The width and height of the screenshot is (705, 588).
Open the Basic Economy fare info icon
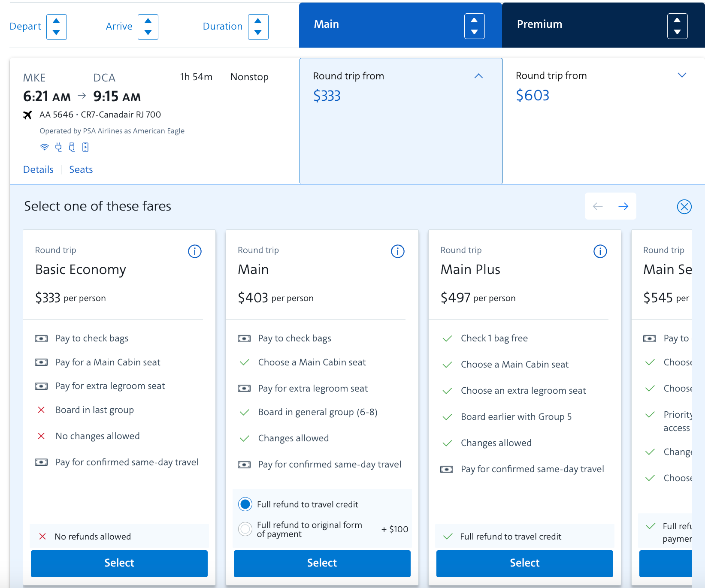194,251
